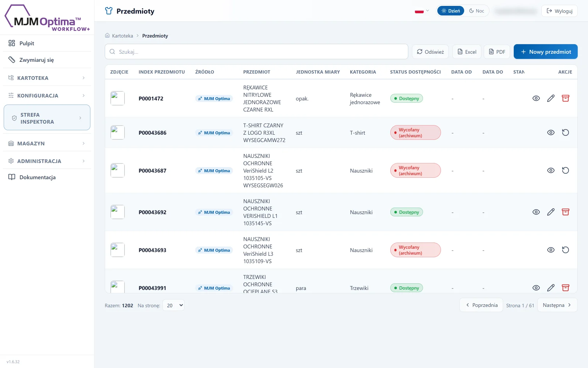Screen dimensions: 588x368
Task: Export the list to PDF
Action: pyautogui.click(x=497, y=52)
